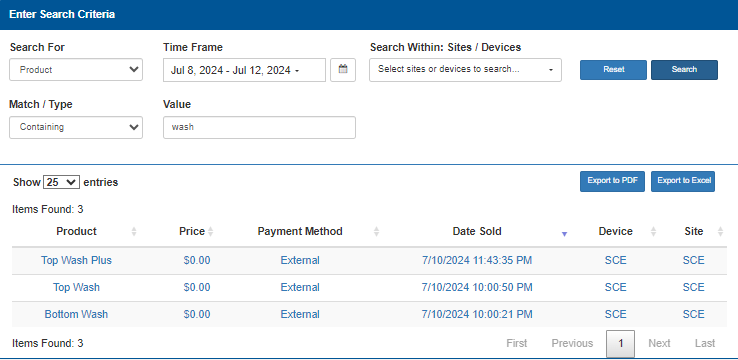The height and width of the screenshot is (360, 738).
Task: Click date 7/10/2024 10:00:21 PM
Action: point(477,314)
